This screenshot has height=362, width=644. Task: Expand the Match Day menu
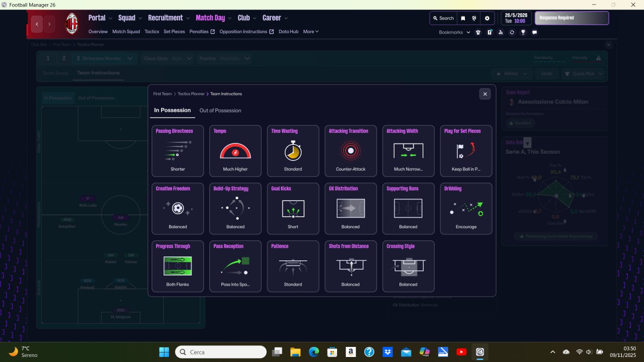tap(213, 18)
